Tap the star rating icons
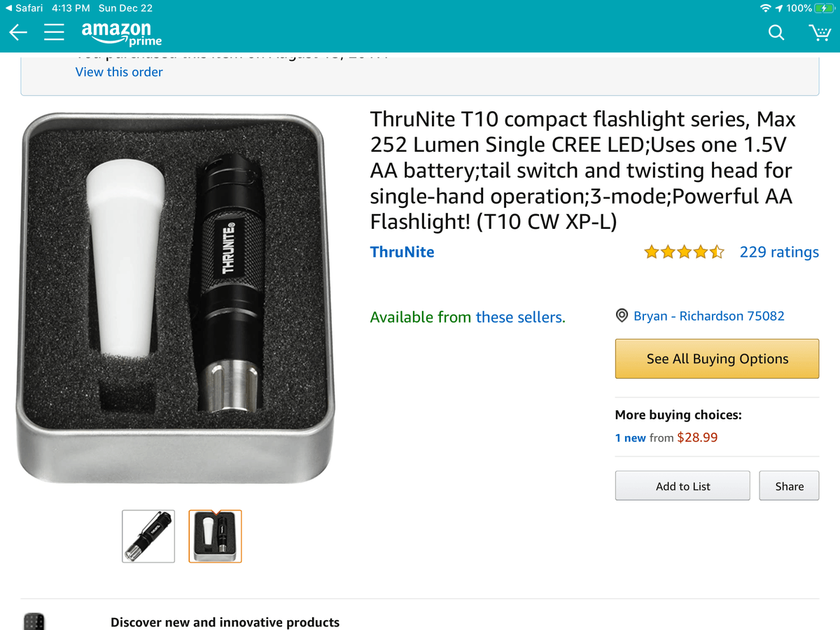The width and height of the screenshot is (840, 630). coord(684,252)
